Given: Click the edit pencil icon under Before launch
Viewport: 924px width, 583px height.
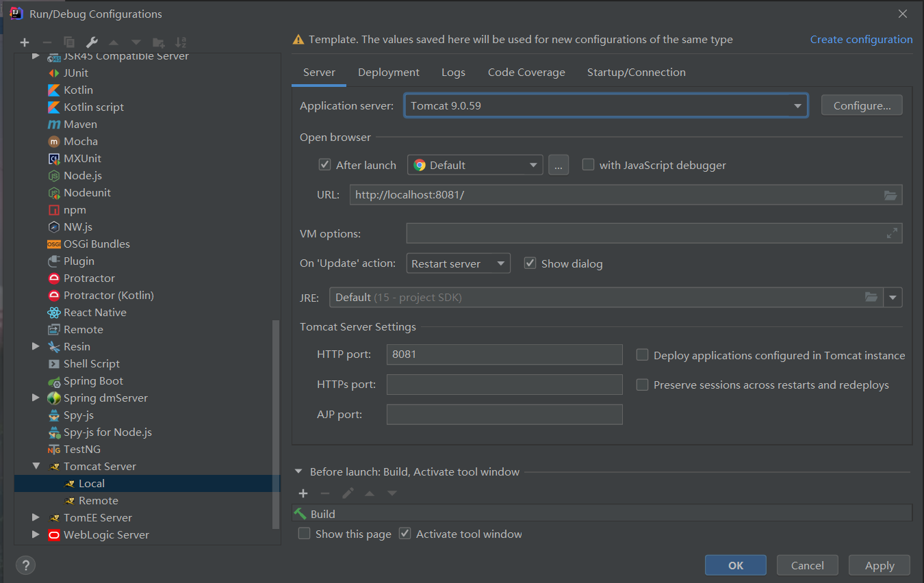Looking at the screenshot, I should pos(348,493).
